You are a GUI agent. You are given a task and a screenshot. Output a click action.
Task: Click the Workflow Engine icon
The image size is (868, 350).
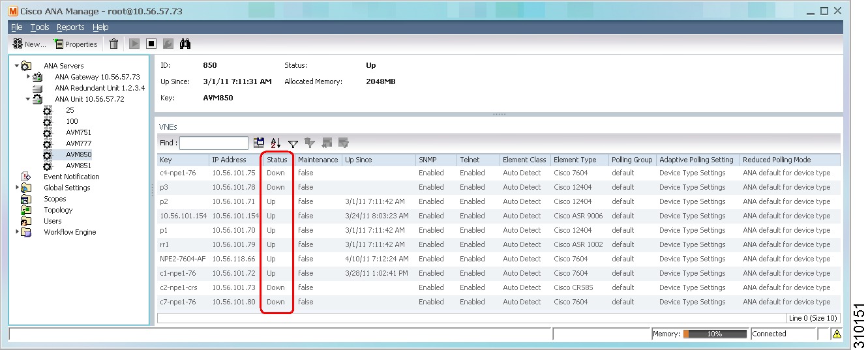26,232
